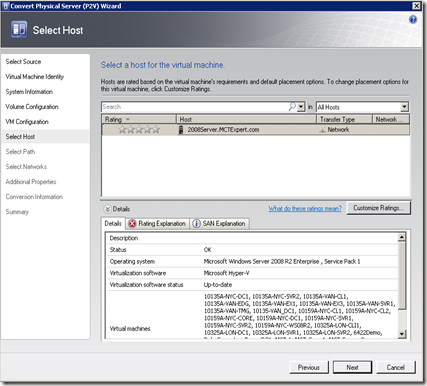Image resolution: width=427 pixels, height=386 pixels.
Task: Click the Additional Properties step
Action: tap(31, 182)
